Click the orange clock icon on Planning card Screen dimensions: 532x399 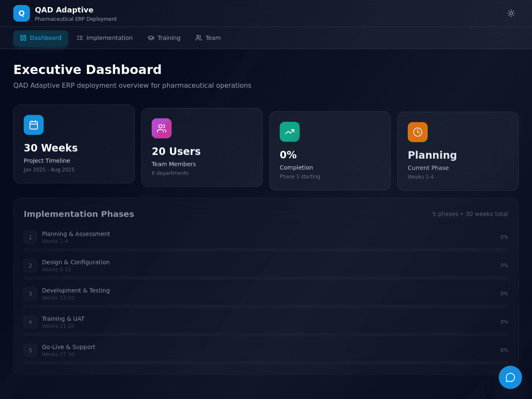(418, 132)
